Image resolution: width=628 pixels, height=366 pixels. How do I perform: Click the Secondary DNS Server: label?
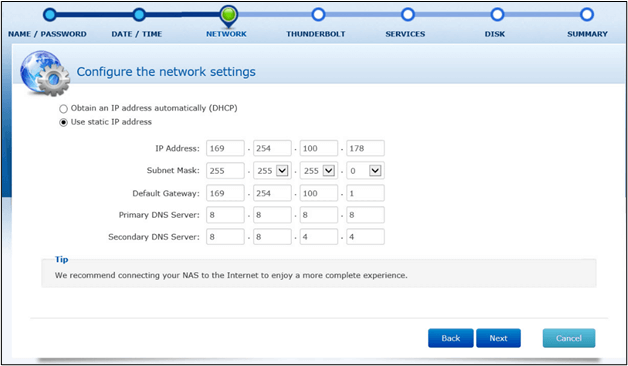(154, 237)
